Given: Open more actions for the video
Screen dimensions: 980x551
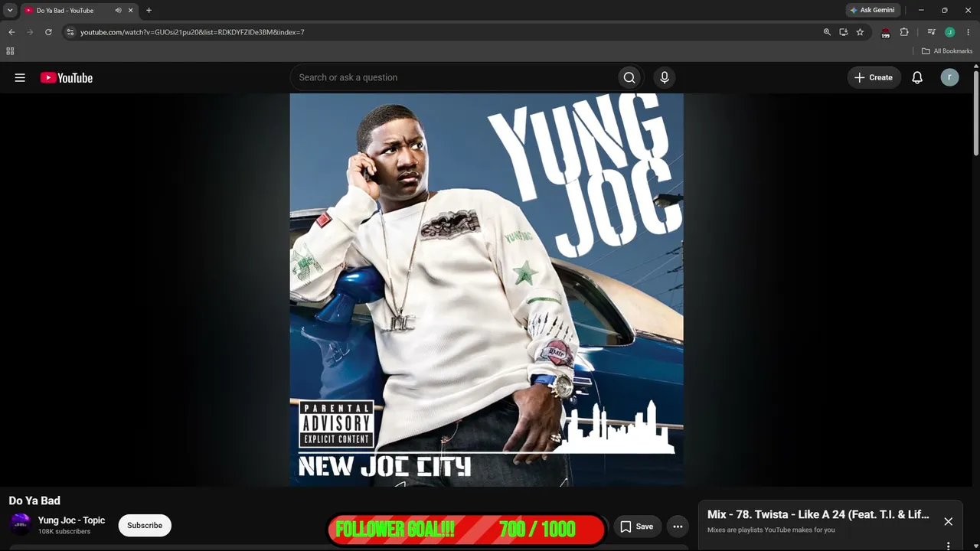Looking at the screenshot, I should 678,527.
